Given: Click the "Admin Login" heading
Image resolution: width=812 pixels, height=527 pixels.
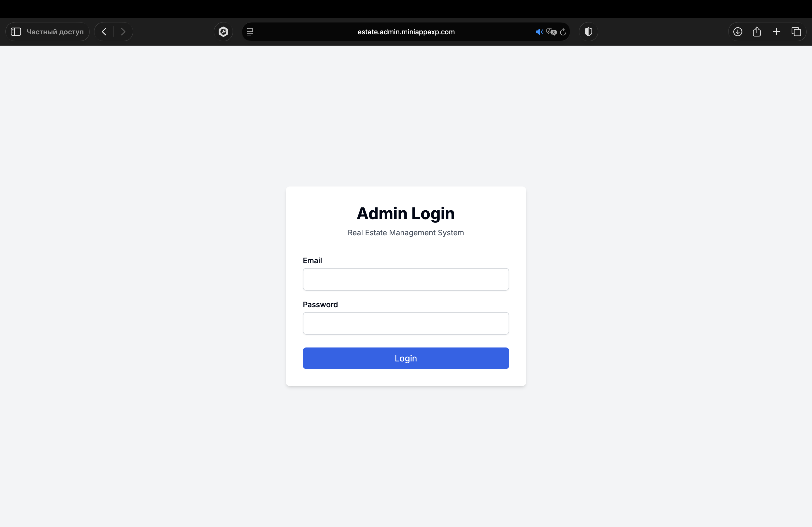Looking at the screenshot, I should (x=406, y=213).
